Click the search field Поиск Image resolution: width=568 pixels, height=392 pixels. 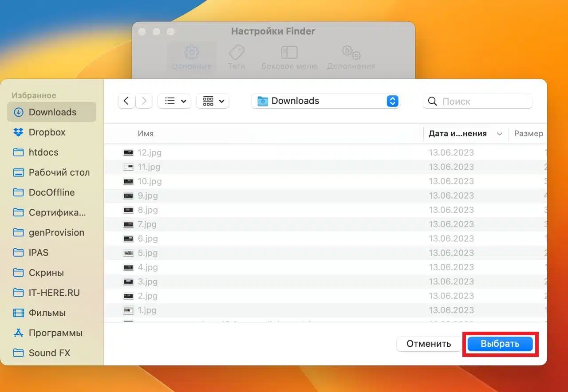[x=484, y=102]
